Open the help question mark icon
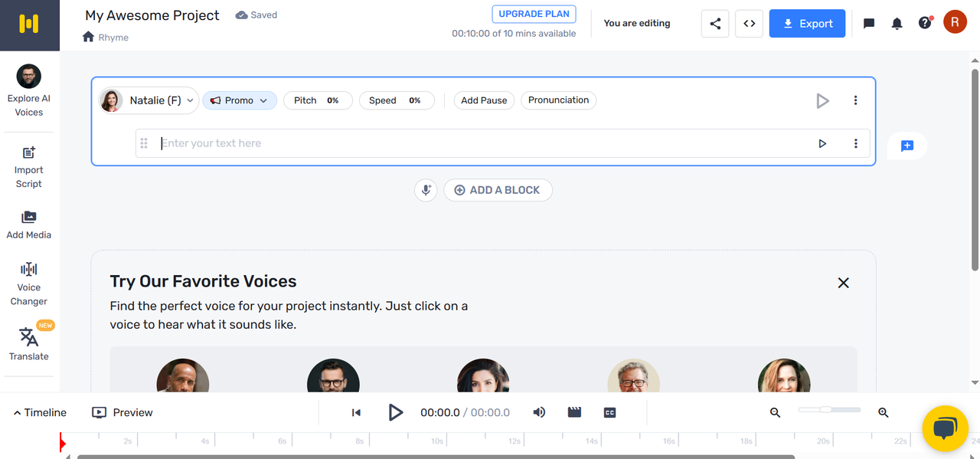Viewport: 980px width, 459px height. click(925, 24)
